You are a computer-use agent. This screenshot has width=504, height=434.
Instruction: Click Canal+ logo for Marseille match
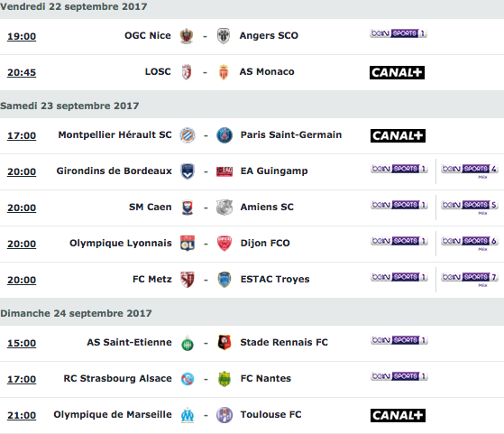point(398,415)
